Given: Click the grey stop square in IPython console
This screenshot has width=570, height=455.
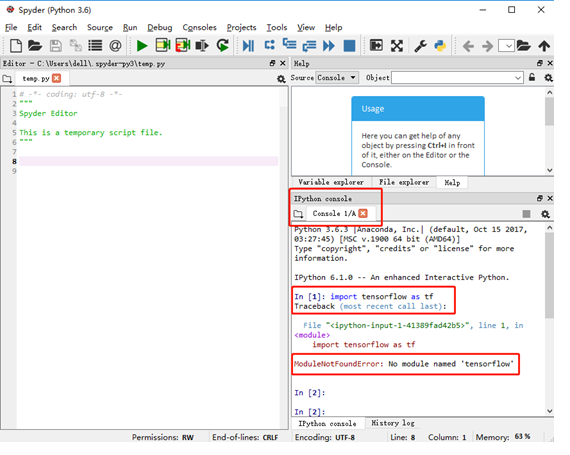Looking at the screenshot, I should [526, 214].
